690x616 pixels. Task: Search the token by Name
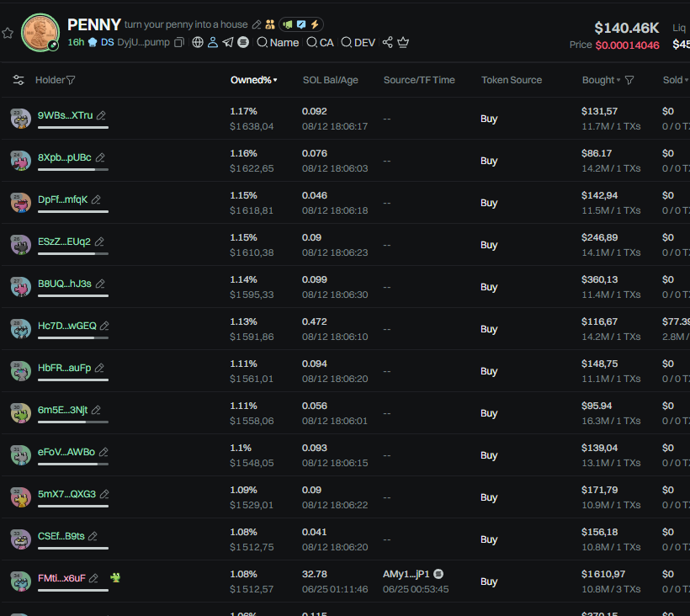pos(278,42)
